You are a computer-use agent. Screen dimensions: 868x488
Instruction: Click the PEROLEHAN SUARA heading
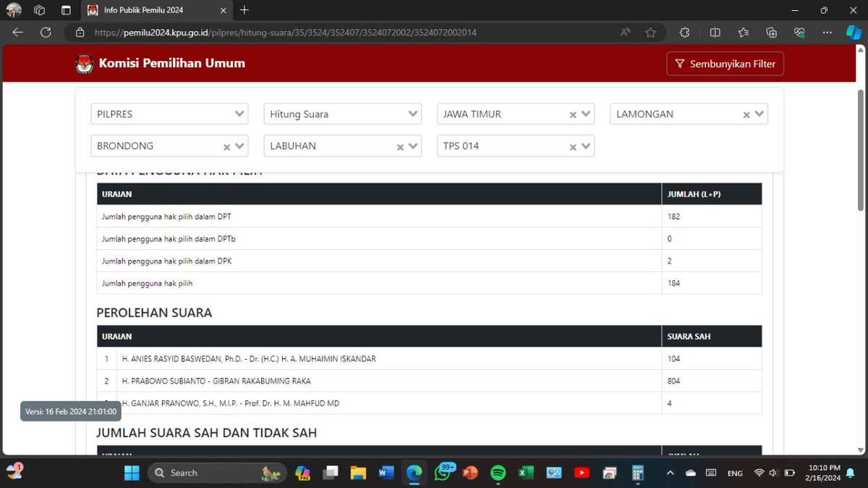[x=154, y=313]
